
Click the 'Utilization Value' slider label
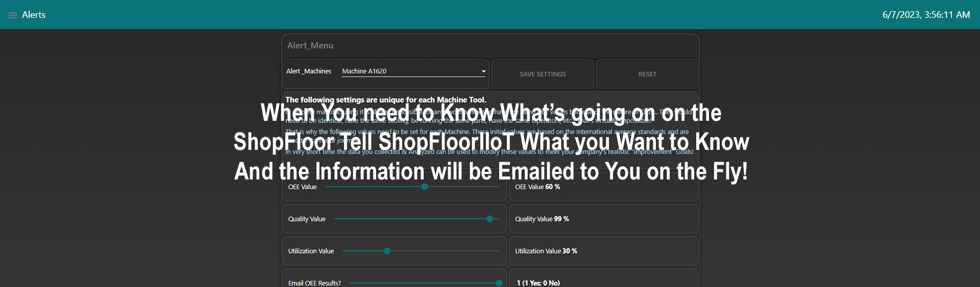coord(311,251)
